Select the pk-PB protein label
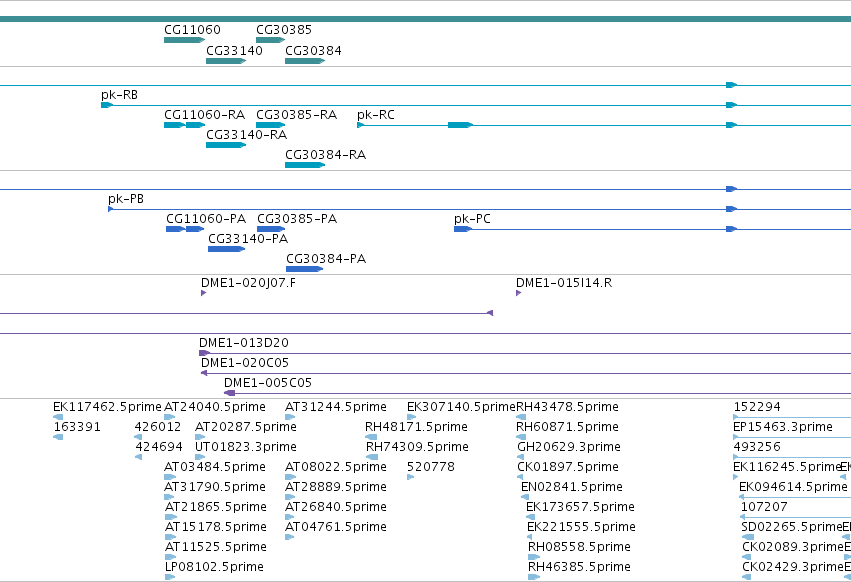This screenshot has height=582, width=851. coord(126,199)
